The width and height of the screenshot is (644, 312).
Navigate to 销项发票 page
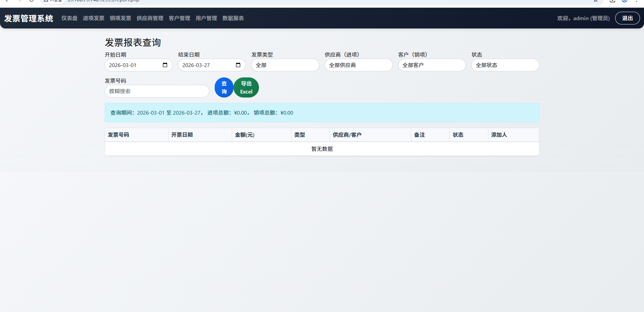point(120,18)
